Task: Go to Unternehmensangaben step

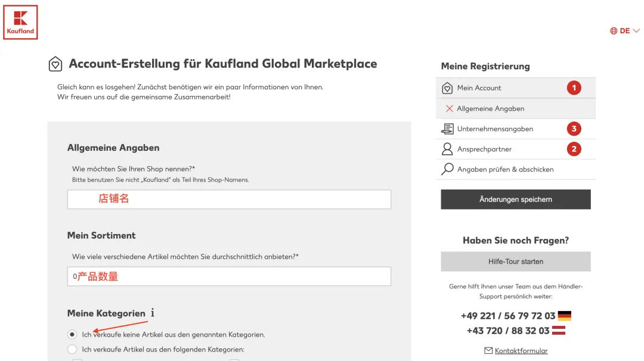Action: coord(516,129)
